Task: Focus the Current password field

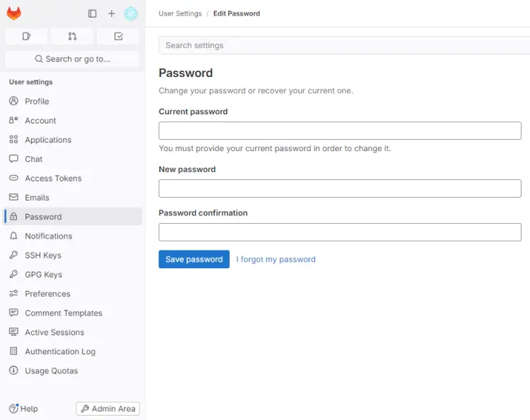Action: (339, 131)
